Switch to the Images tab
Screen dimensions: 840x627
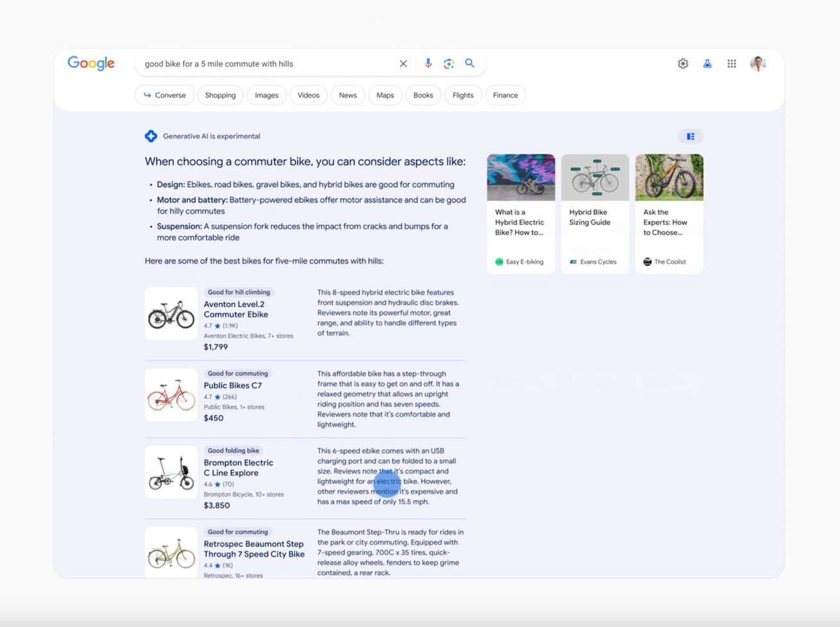[x=267, y=95]
